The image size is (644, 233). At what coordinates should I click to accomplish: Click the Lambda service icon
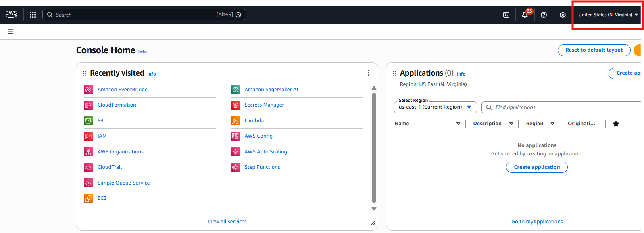(235, 121)
